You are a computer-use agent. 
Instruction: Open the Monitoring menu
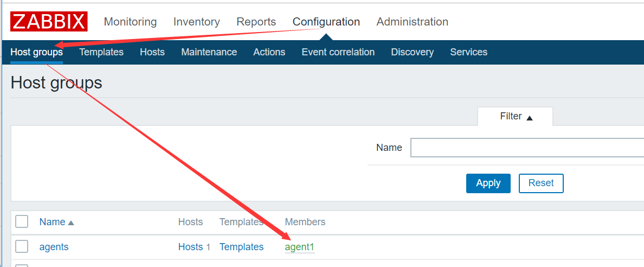tap(130, 22)
